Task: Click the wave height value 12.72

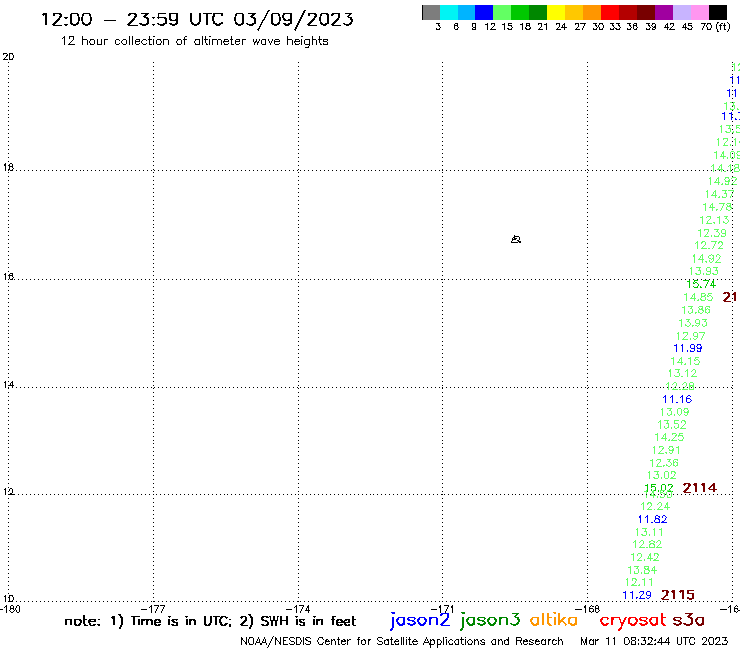Action: 709,245
